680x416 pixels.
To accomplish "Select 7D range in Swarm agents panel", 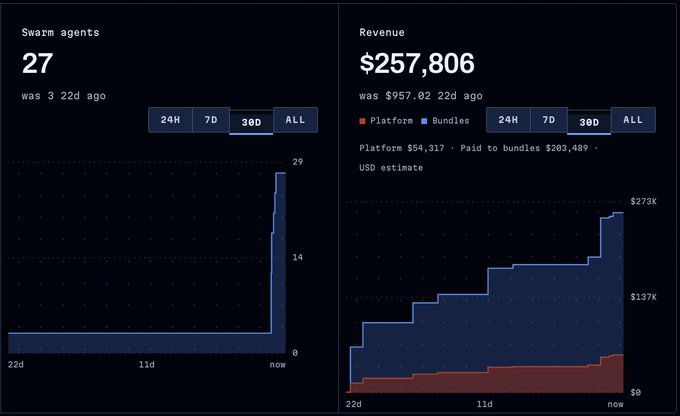I will (211, 120).
